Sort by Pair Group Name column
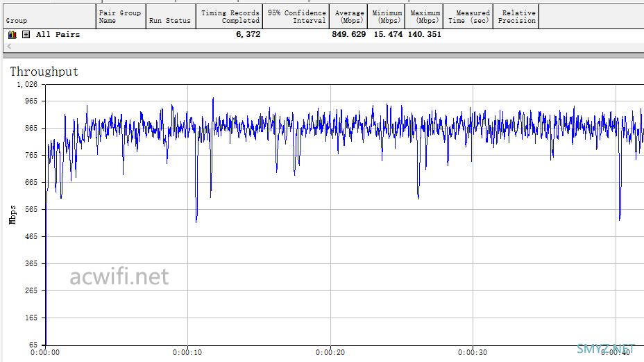This screenshot has height=362, width=644. (120, 17)
